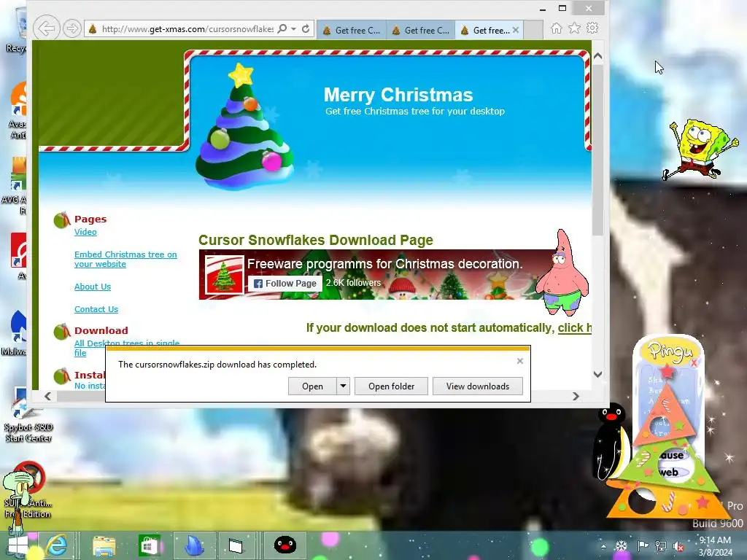
Task: Click the Facebook Follow Page button
Action: click(285, 284)
